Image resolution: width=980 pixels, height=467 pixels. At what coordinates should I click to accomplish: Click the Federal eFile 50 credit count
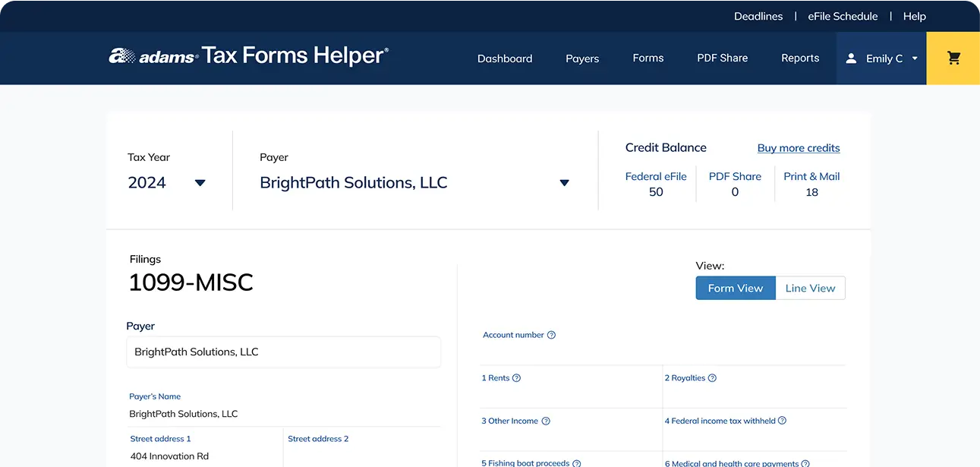tap(656, 192)
